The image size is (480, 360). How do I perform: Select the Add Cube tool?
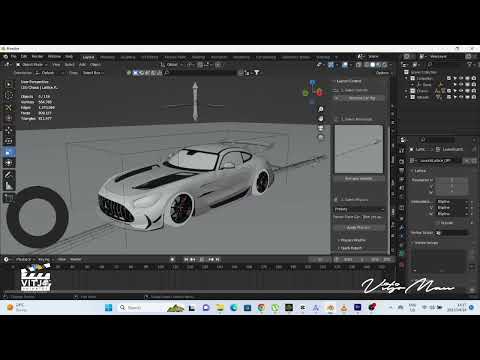(x=9, y=198)
